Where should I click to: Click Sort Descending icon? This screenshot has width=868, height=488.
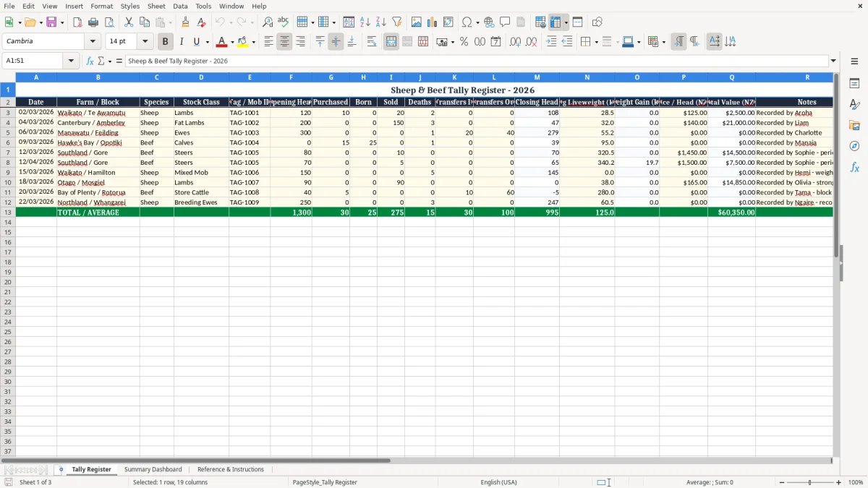[x=381, y=22]
